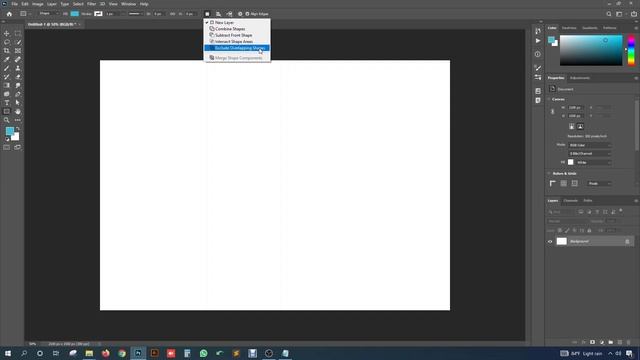Viewport: 640px width, 360px height.
Task: Set canvas to portrait orientation
Action: click(x=572, y=127)
